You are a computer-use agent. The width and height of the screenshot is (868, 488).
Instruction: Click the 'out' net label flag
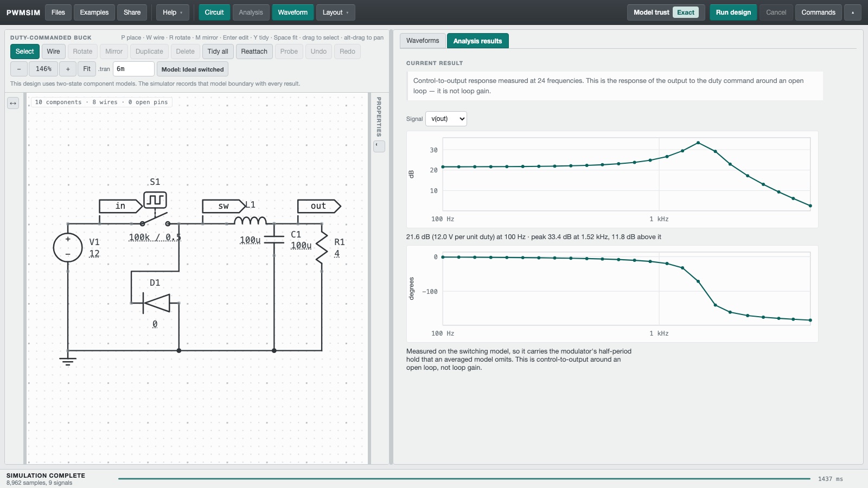click(319, 206)
